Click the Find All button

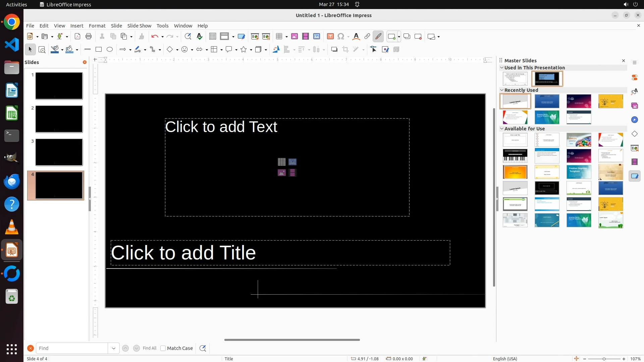[x=149, y=348]
